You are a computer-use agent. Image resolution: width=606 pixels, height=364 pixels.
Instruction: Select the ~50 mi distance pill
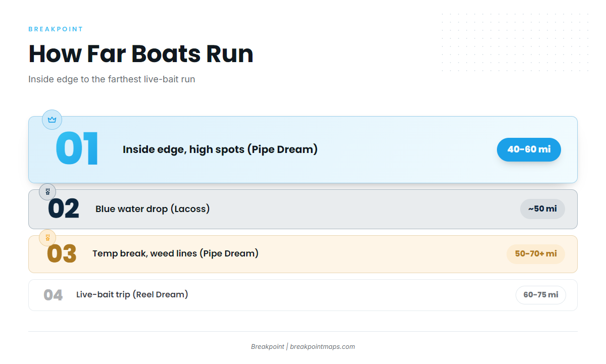542,209
